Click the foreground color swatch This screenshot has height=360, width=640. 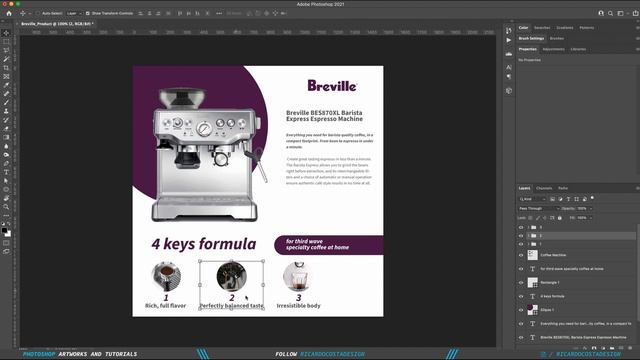click(4, 231)
